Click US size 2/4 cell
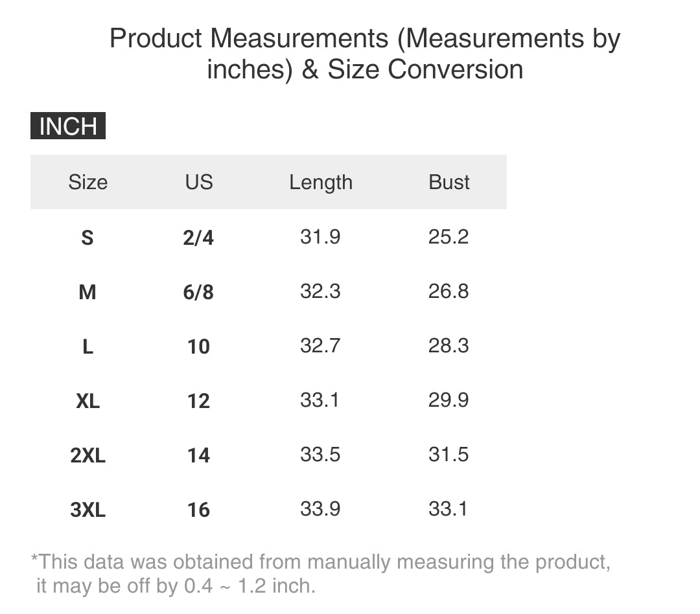 [x=198, y=238]
